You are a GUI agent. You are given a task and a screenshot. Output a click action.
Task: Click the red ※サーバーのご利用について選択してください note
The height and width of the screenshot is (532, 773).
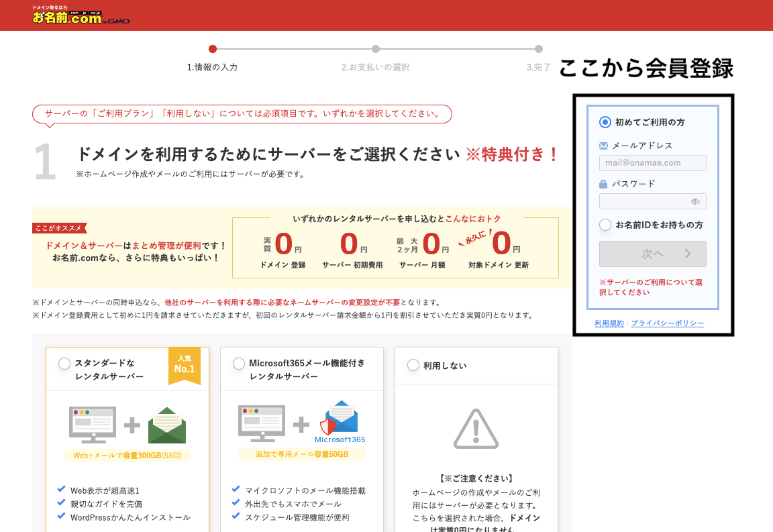[651, 287]
